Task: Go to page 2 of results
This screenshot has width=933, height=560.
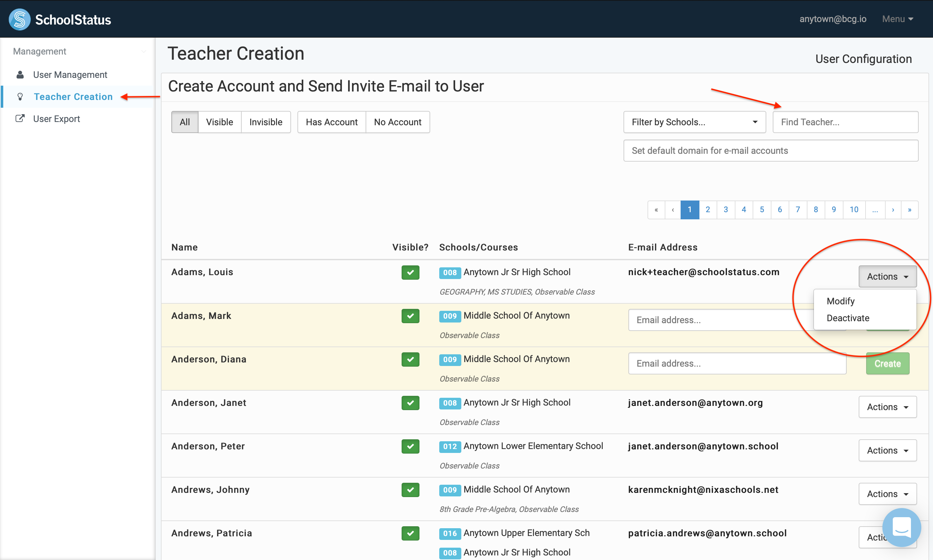Action: [x=708, y=210]
